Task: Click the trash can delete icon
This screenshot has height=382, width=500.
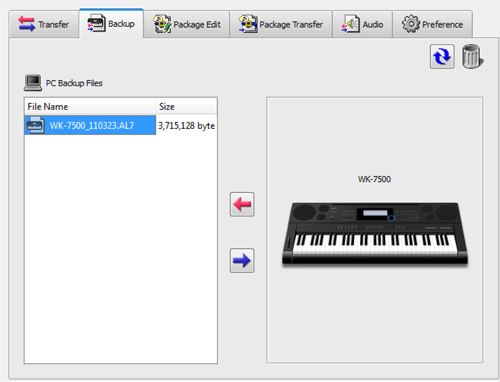Action: point(472,57)
